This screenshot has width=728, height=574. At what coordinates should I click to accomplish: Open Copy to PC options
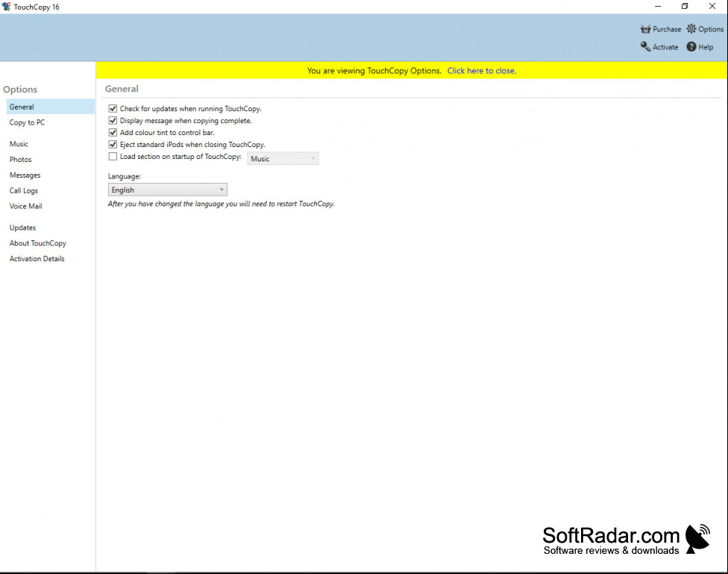27,122
